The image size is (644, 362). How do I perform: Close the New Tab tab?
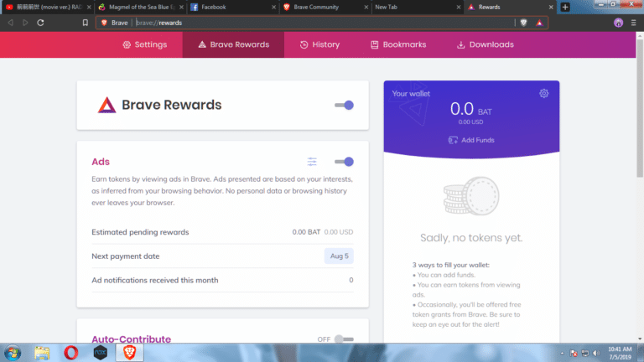pos(459,7)
